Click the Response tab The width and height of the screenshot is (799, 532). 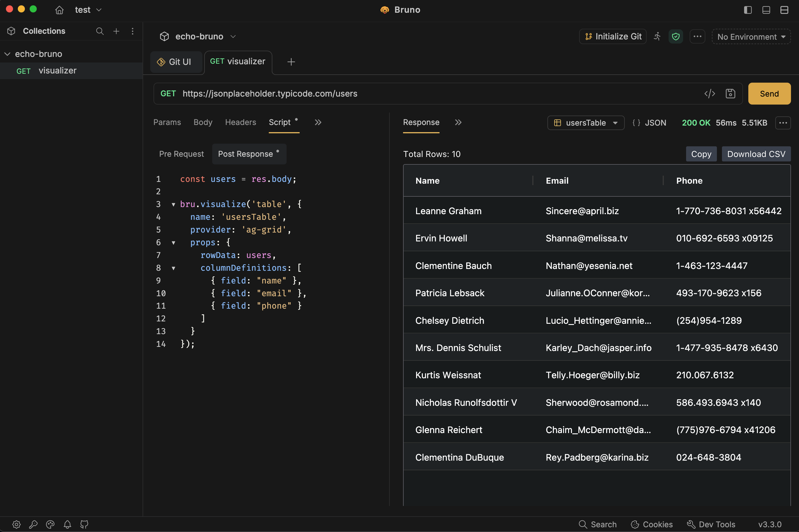pos(421,122)
